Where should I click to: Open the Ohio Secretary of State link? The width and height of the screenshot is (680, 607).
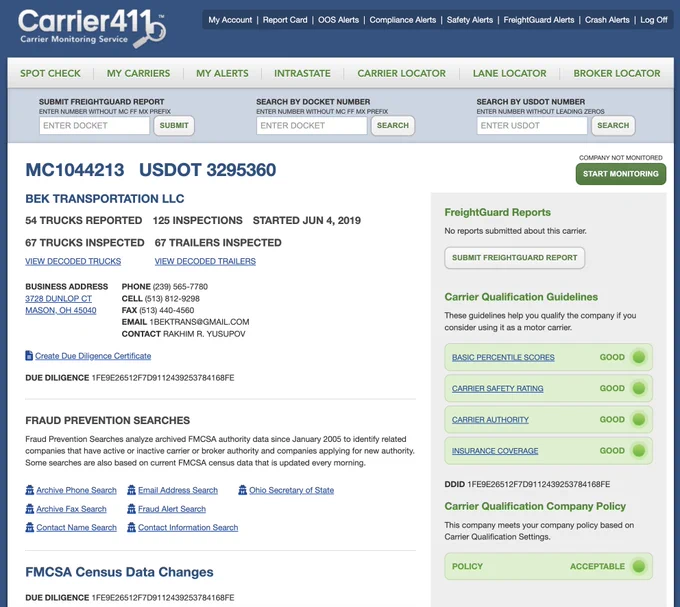(291, 490)
